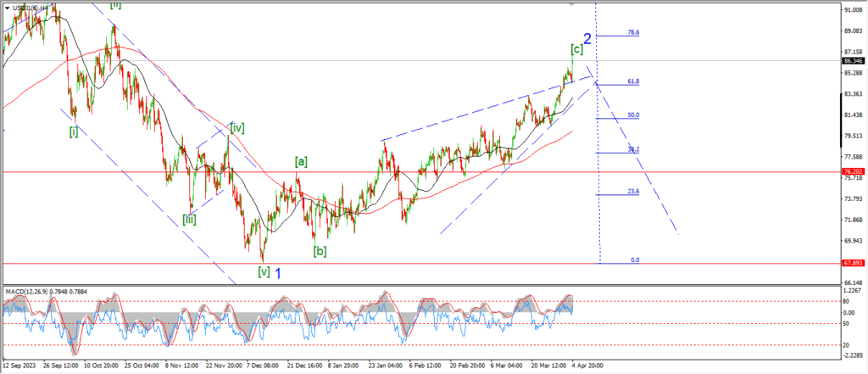868x374 pixels.
Task: Select the green [iv] wave label
Action: pyautogui.click(x=237, y=128)
